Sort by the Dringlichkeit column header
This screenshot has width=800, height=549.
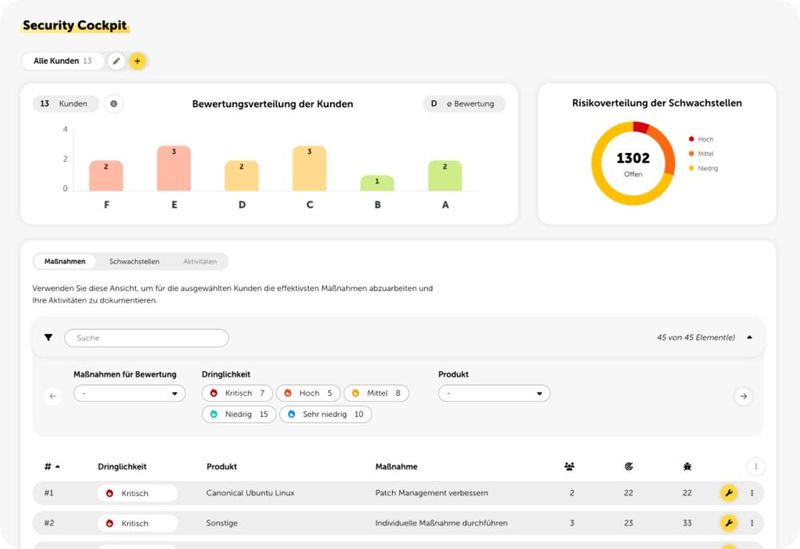(x=122, y=466)
